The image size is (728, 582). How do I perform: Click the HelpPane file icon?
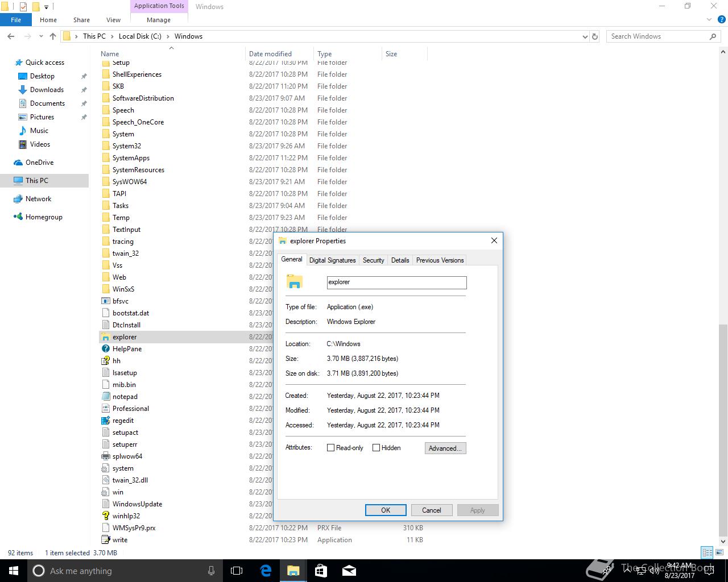[105, 349]
